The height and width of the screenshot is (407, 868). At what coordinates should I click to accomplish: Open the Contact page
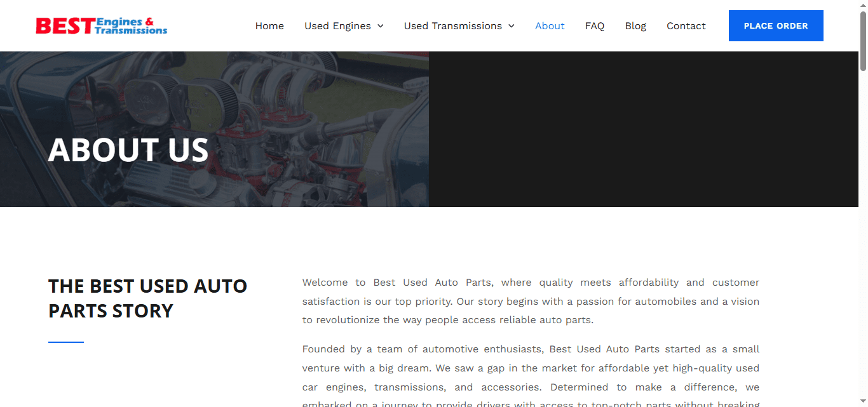[686, 26]
